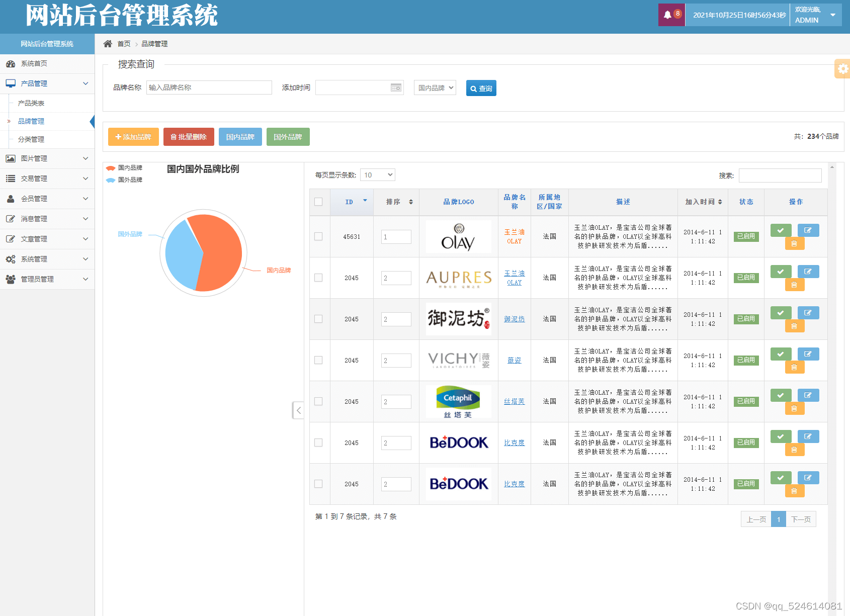Viewport: 850px width, 616px height.
Task: Expand the 管理员管理 sidebar menu
Action: (x=47, y=279)
